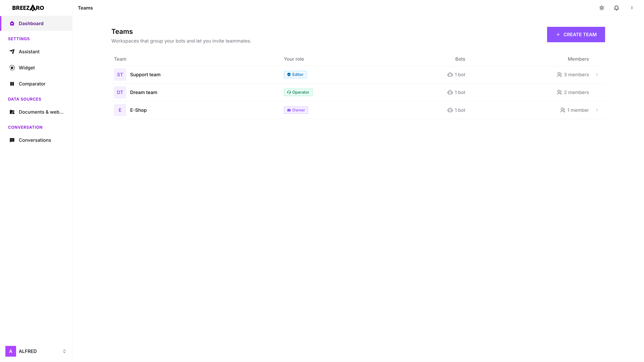Screen dimensions: 644x362
Task: Click the ST team avatar
Action: tap(120, 75)
